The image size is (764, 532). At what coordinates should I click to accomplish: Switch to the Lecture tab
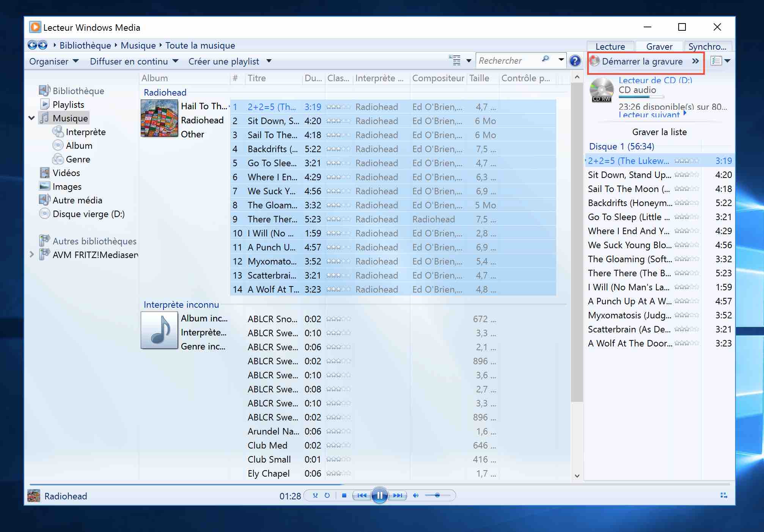(x=610, y=46)
